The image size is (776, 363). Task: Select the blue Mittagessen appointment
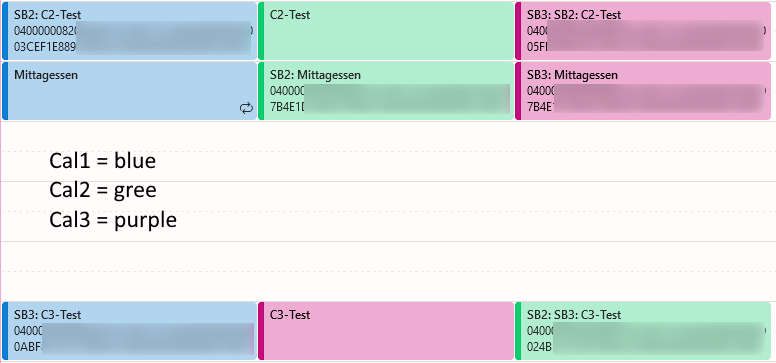[x=130, y=91]
